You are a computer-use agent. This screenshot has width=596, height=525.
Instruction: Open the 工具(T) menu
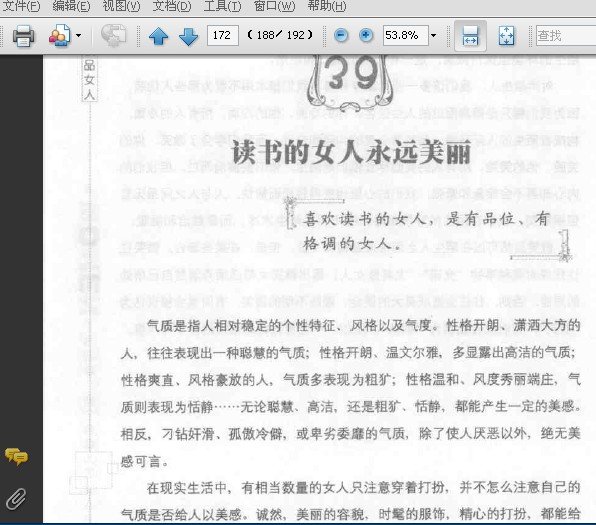click(222, 6)
